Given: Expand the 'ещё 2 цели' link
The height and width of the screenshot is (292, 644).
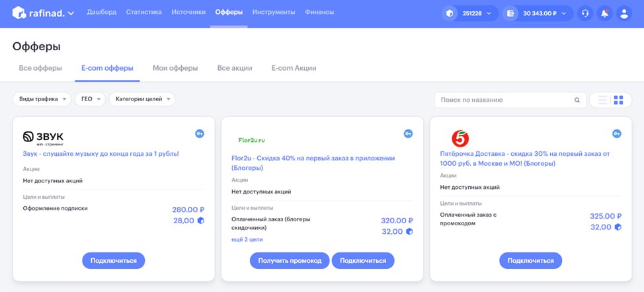Looking at the screenshot, I should point(247,240).
